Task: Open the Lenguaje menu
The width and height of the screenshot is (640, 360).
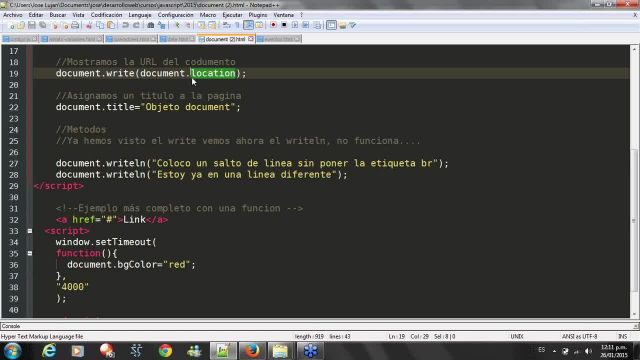Action: 140,15
